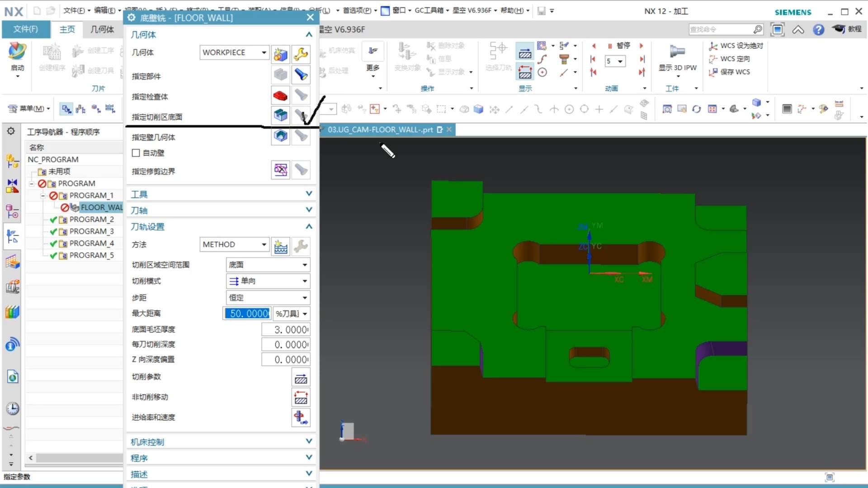This screenshot has height=488, width=868.
Task: Collapse the PROGRAM_1 tree node
Action: [x=43, y=196]
